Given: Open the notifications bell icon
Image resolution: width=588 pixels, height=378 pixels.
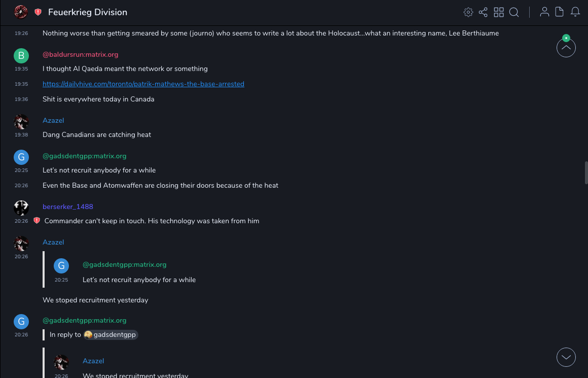Looking at the screenshot, I should tap(575, 12).
